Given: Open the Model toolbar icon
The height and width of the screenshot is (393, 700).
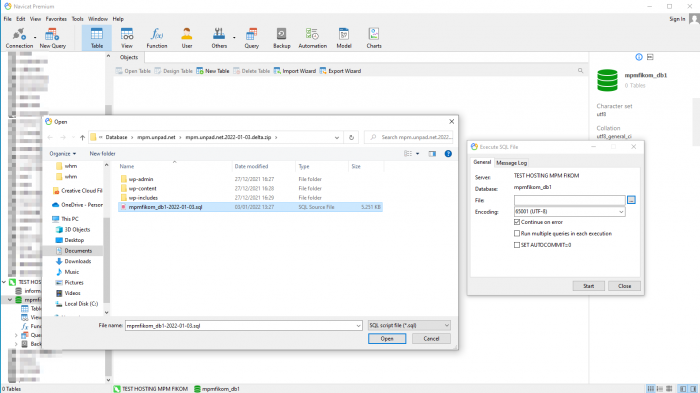Looking at the screenshot, I should point(344,38).
